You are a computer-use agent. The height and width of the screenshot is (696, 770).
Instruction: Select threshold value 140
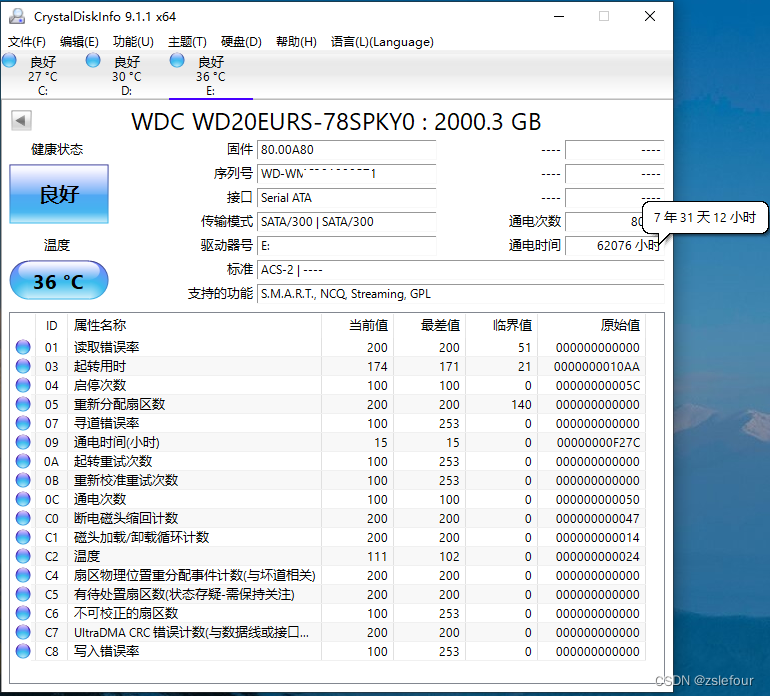tap(521, 405)
